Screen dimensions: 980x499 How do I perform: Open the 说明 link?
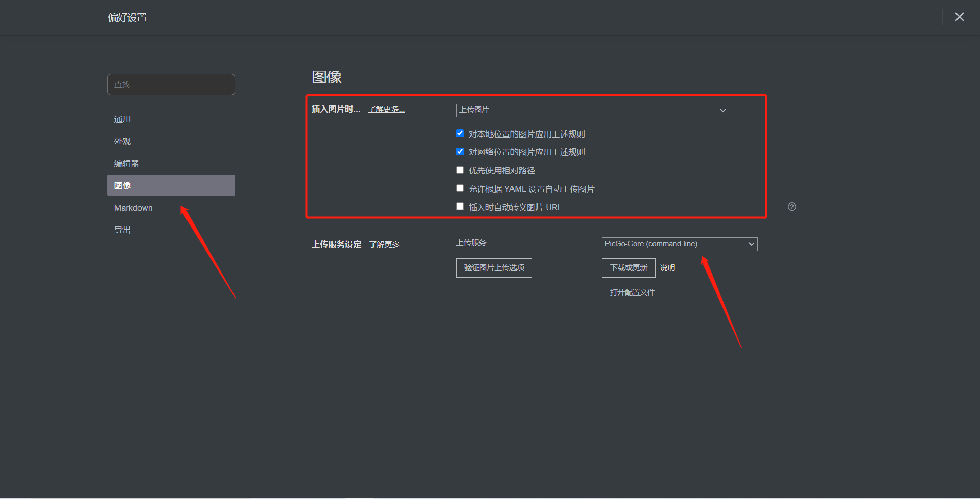pos(667,268)
